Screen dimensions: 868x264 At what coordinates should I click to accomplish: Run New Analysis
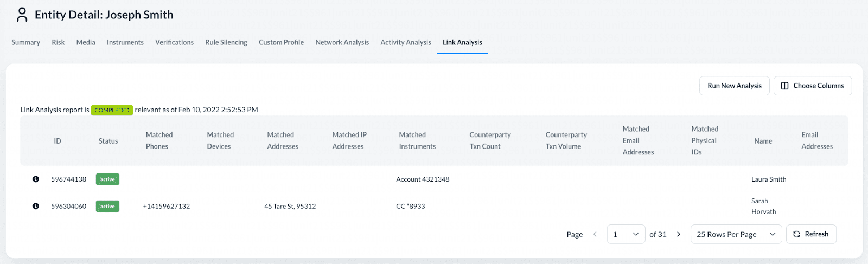tap(734, 86)
